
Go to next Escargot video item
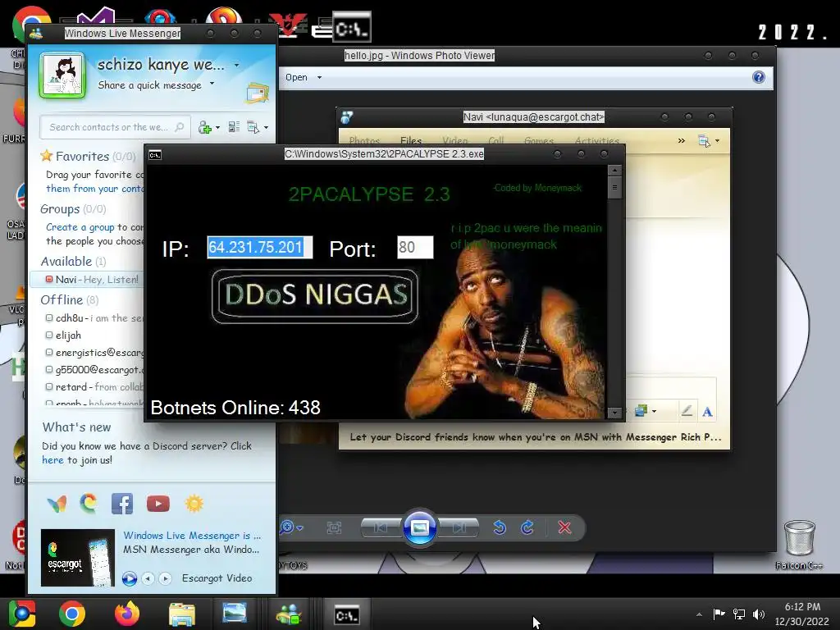[x=166, y=578]
